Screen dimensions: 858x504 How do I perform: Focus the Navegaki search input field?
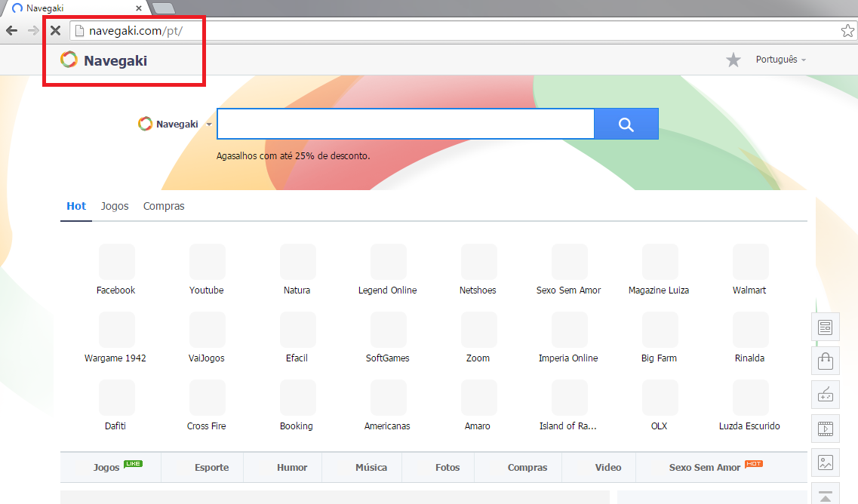click(405, 124)
